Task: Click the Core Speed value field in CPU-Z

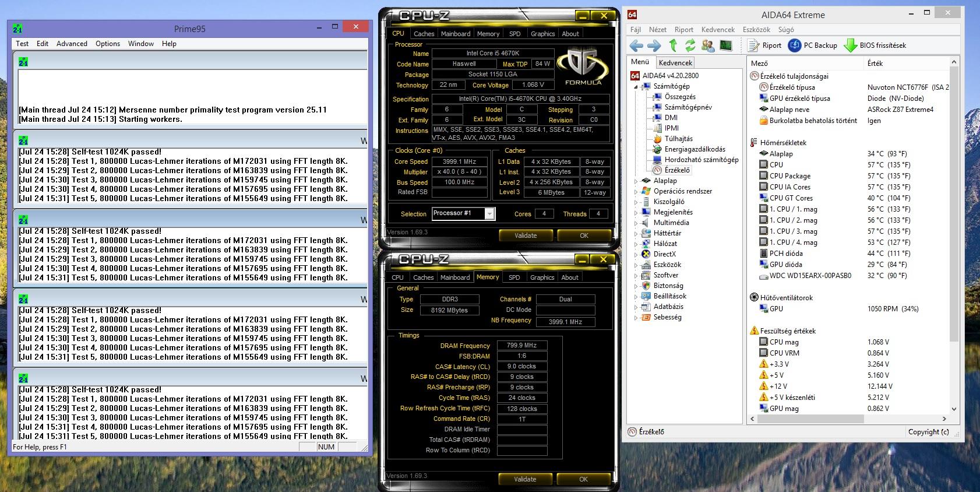Action: 460,162
